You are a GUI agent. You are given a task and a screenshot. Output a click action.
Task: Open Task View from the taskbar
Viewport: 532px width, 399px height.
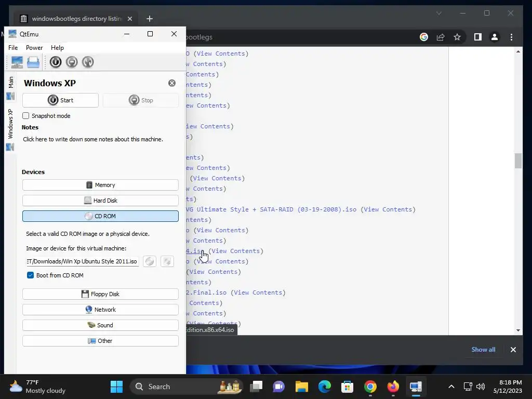[x=256, y=387]
